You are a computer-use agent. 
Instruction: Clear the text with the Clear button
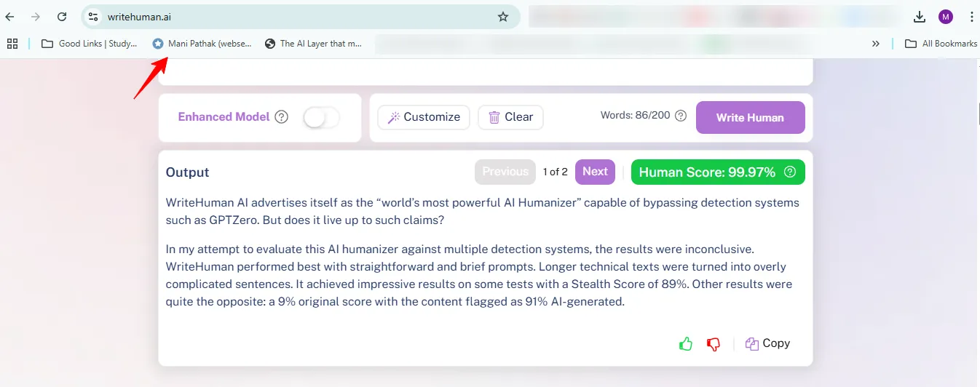point(510,117)
